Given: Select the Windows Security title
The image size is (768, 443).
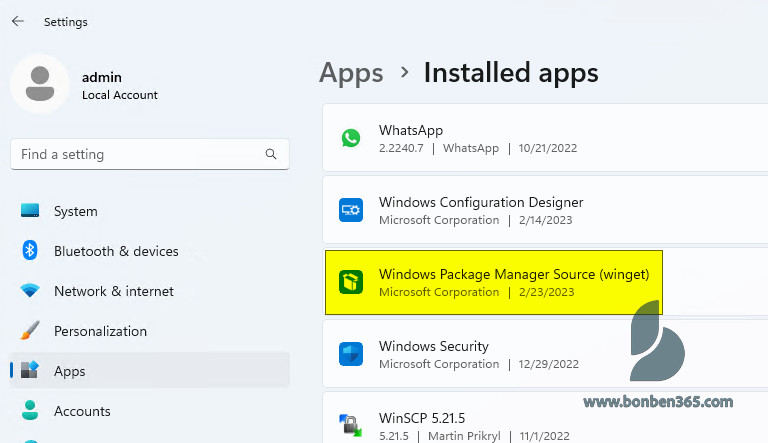Looking at the screenshot, I should [x=434, y=346].
